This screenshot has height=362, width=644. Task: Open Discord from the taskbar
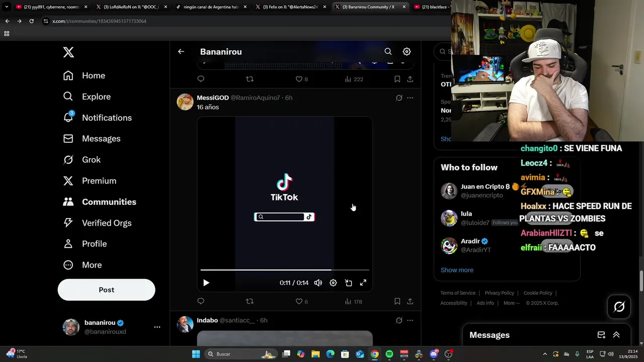pyautogui.click(x=434, y=354)
